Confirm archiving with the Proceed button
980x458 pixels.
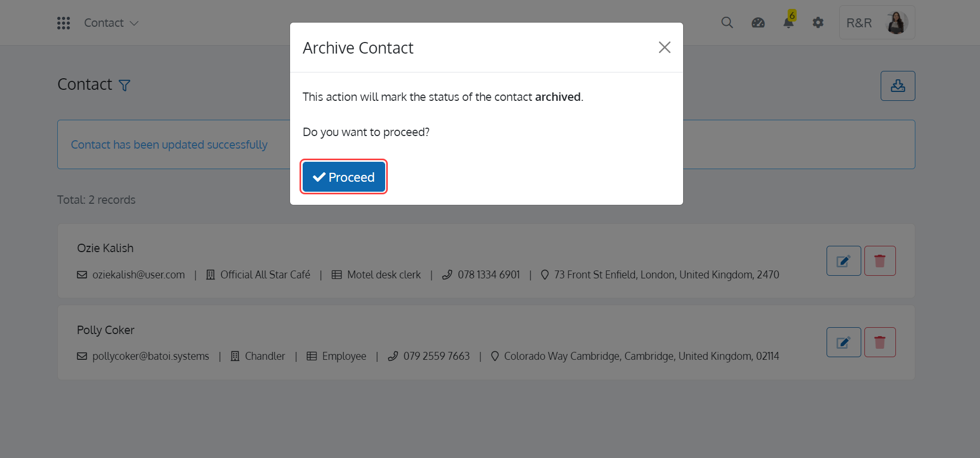point(344,177)
